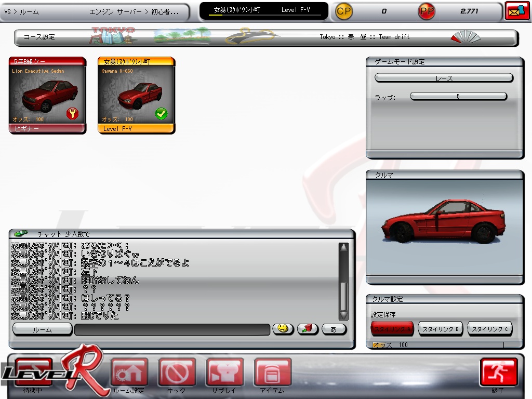Click the Tokyo :: 春 昼 :: Team drift text

365,37
